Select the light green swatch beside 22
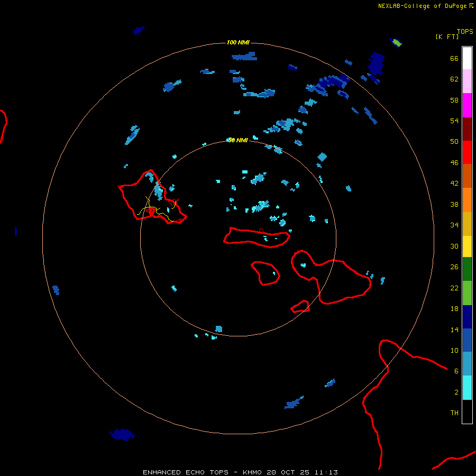476x476 pixels. pyautogui.click(x=467, y=293)
